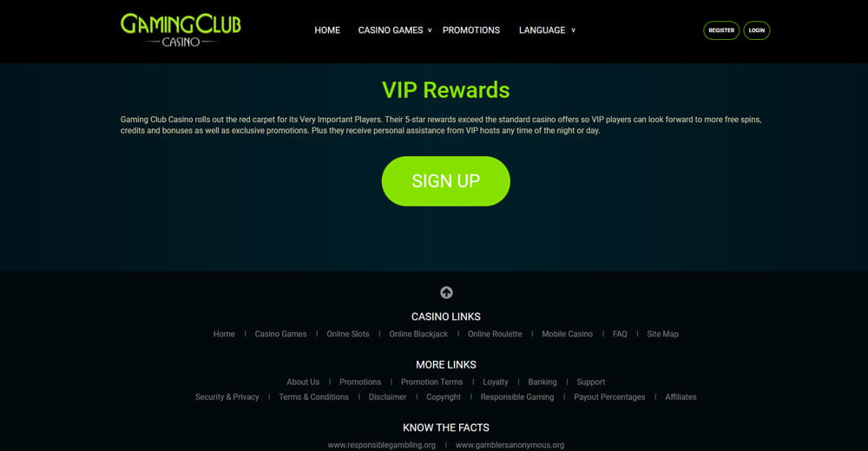Click the Gaming Club Casino logo
The image size is (868, 451).
181,30
